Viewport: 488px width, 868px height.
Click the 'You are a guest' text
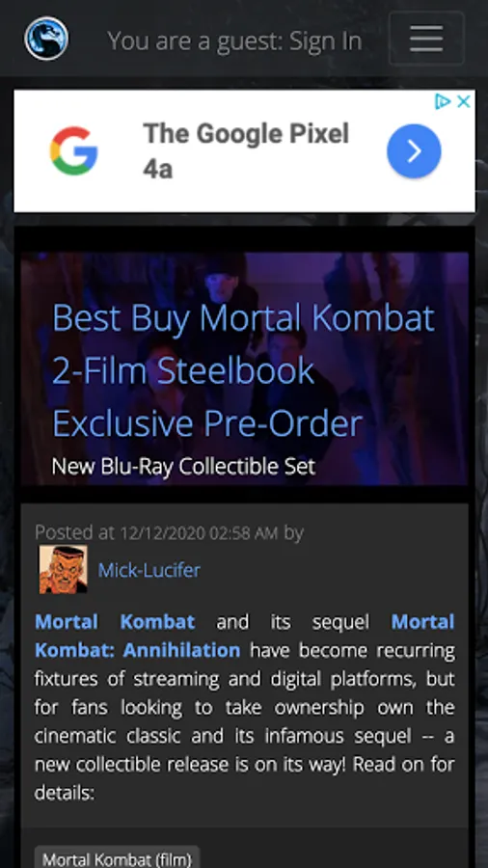[196, 41]
